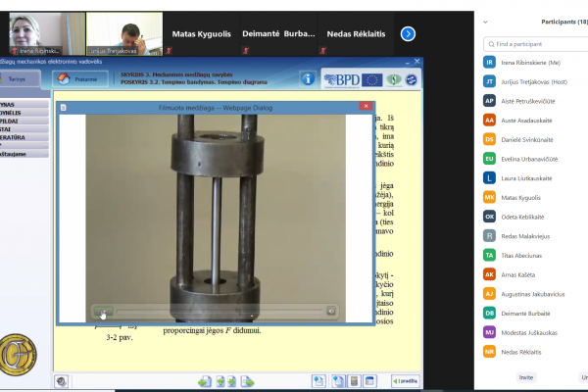Mute the video with the player speaker icon

(331, 311)
